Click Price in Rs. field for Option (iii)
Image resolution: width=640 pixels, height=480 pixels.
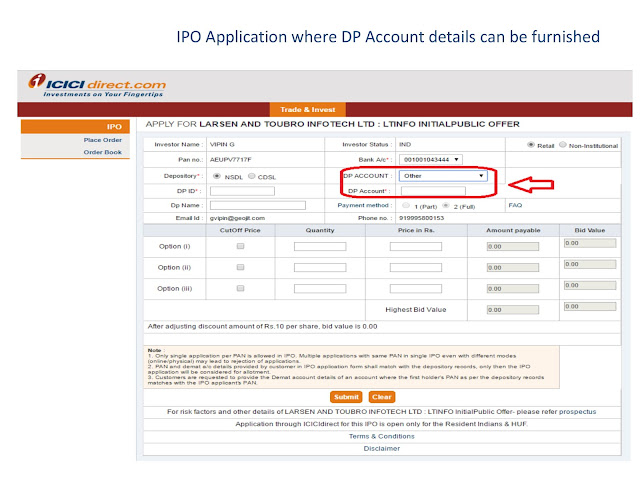pos(416,289)
